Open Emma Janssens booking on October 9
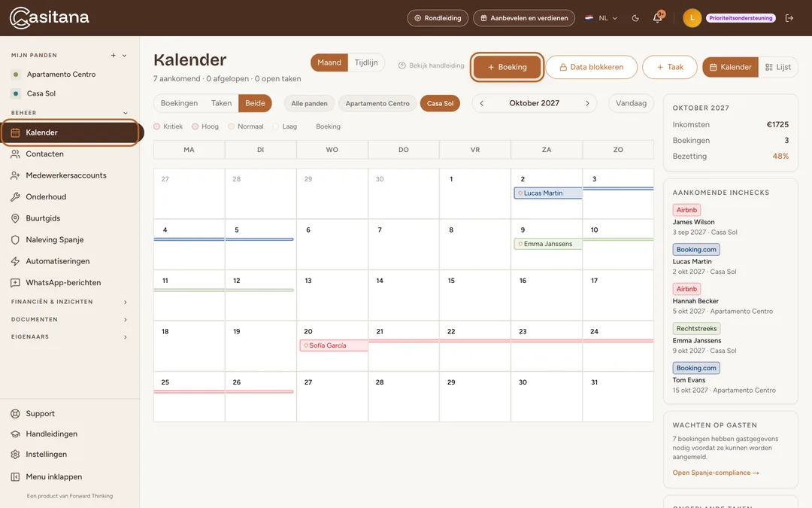The width and height of the screenshot is (812, 508). click(x=548, y=244)
